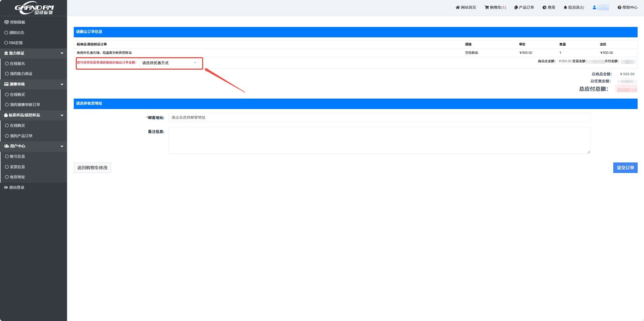Log out using 退出登录

tap(17, 187)
